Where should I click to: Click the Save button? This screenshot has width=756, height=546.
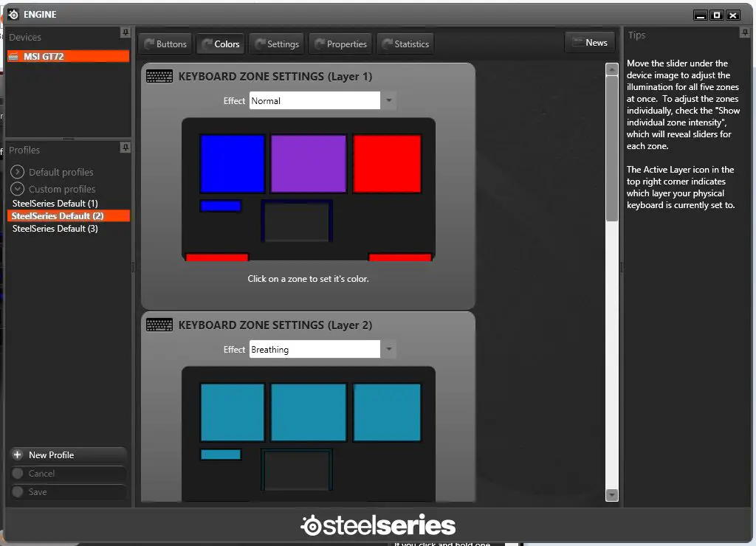point(69,491)
